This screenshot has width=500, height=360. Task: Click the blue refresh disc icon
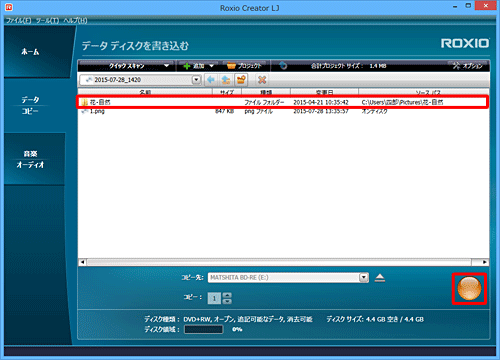(283, 66)
